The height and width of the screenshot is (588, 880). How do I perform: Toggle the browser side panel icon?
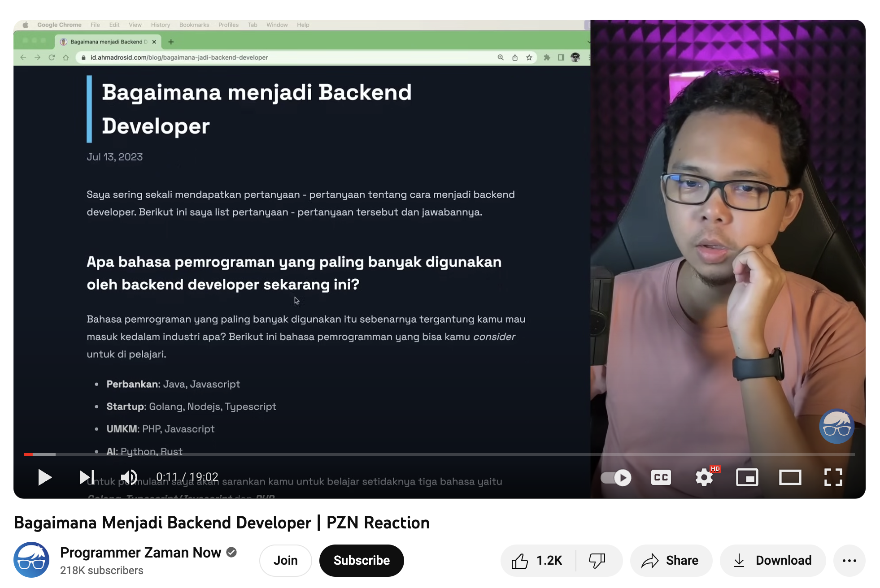tap(561, 57)
